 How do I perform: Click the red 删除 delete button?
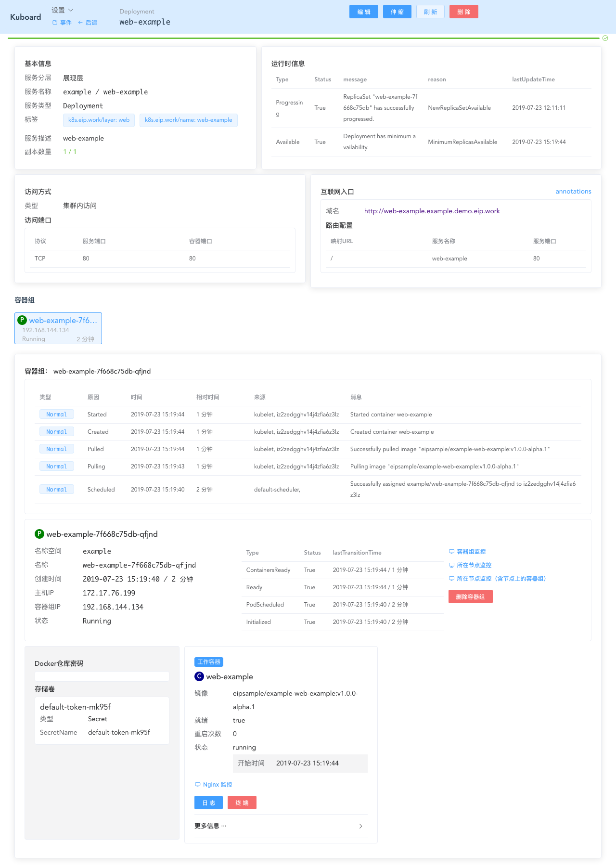[463, 12]
